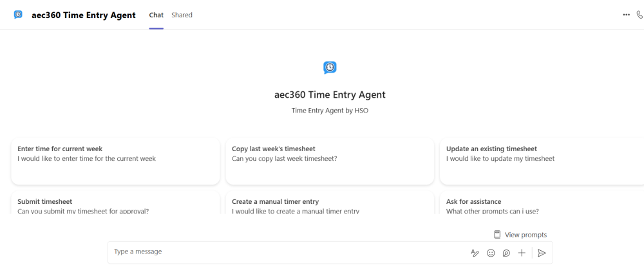Click the aec360 agent icon in header
This screenshot has height=265, width=644.
(18, 15)
